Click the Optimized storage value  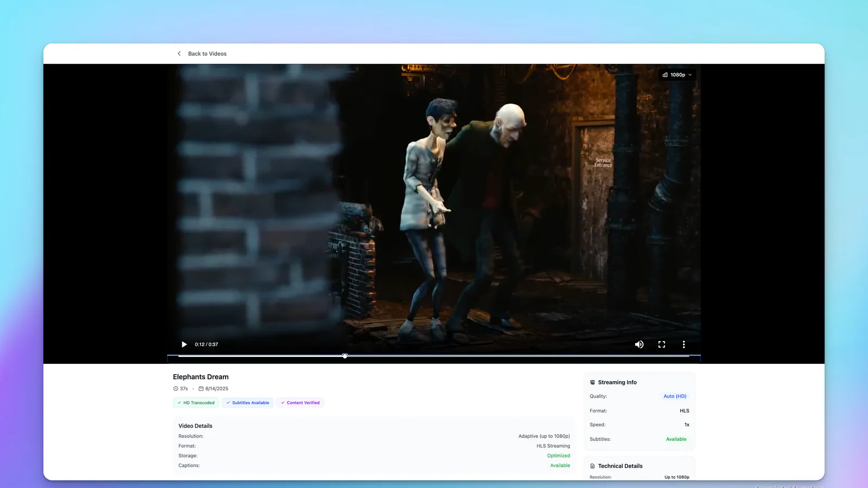coord(559,456)
